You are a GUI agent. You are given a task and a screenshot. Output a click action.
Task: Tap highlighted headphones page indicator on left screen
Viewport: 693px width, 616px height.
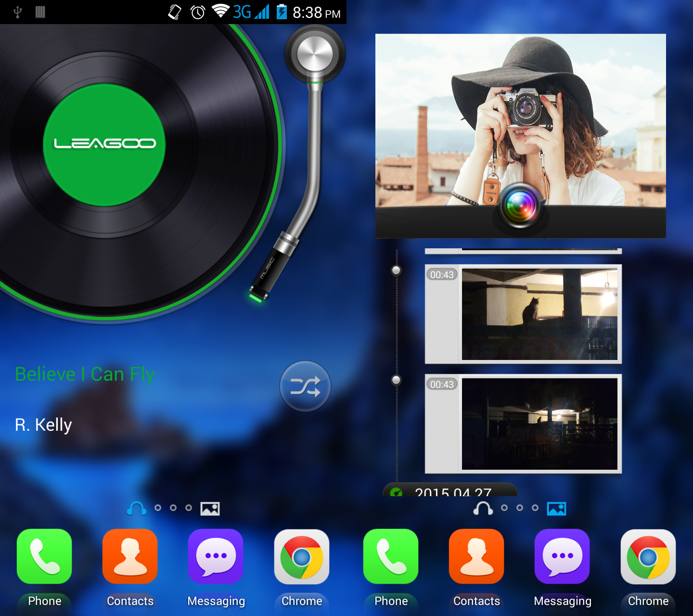[x=137, y=508]
